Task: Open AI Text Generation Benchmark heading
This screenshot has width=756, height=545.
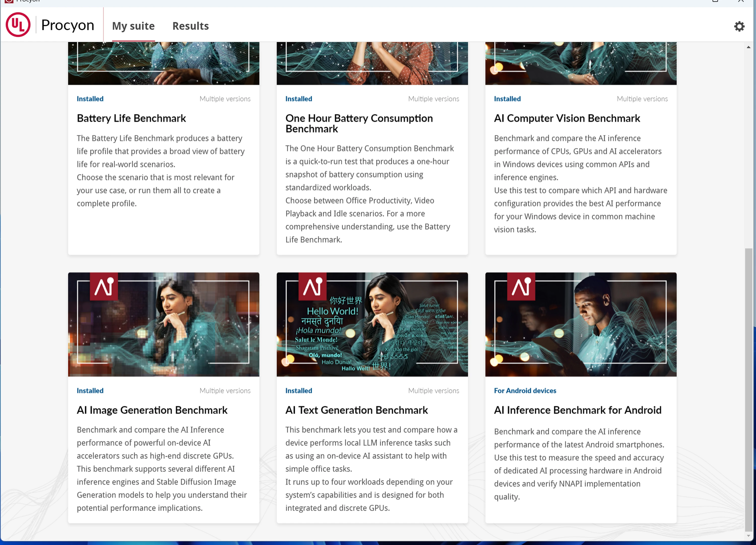Action: coord(356,410)
